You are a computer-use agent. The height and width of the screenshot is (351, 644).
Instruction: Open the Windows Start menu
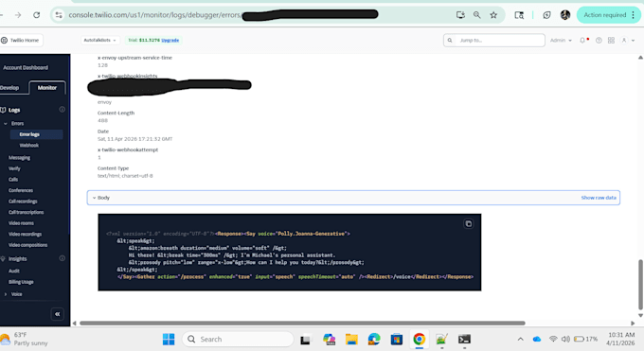[169, 339]
